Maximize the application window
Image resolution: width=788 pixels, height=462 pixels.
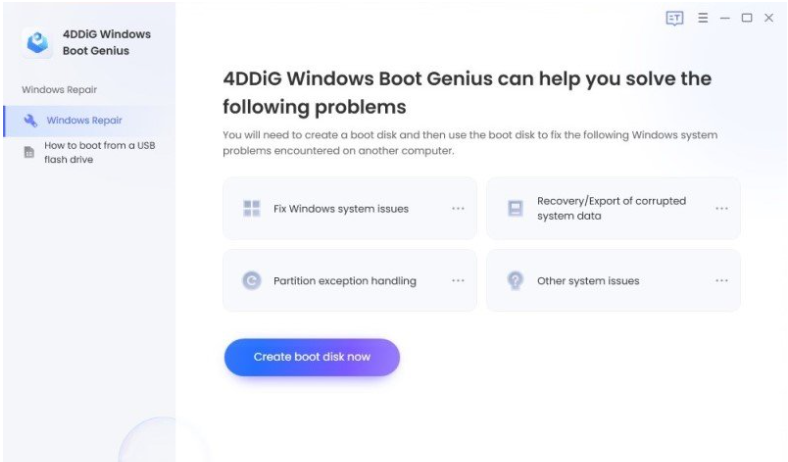pyautogui.click(x=747, y=18)
